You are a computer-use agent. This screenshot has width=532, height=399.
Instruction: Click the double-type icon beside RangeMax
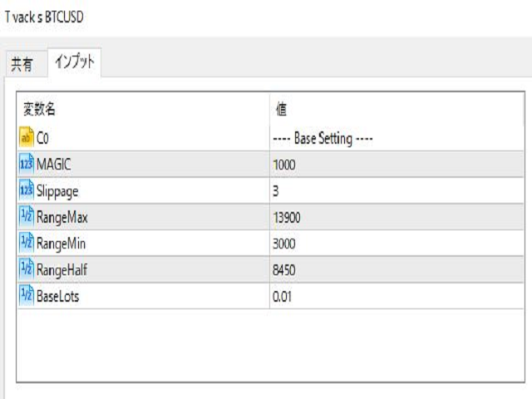pyautogui.click(x=26, y=218)
